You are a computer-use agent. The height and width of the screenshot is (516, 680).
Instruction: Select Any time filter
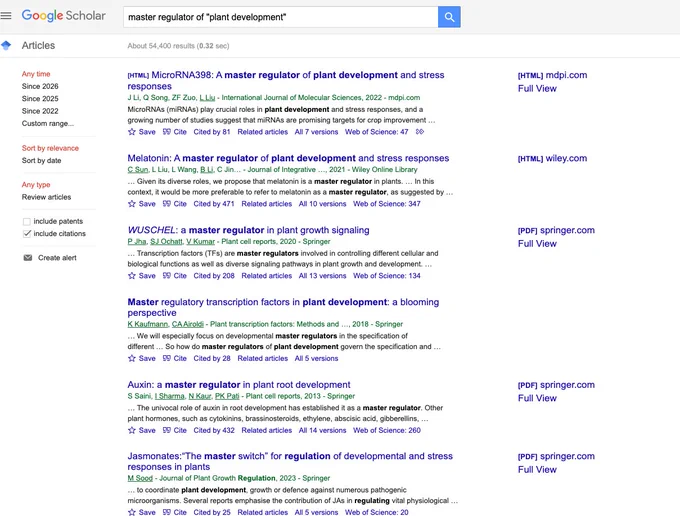pyautogui.click(x=36, y=74)
